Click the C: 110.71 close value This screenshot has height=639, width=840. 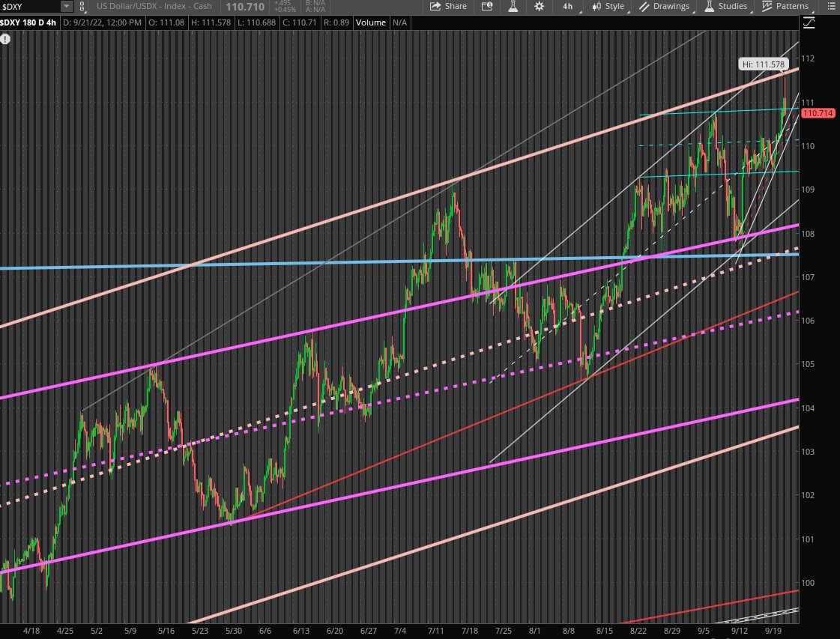[x=301, y=22]
